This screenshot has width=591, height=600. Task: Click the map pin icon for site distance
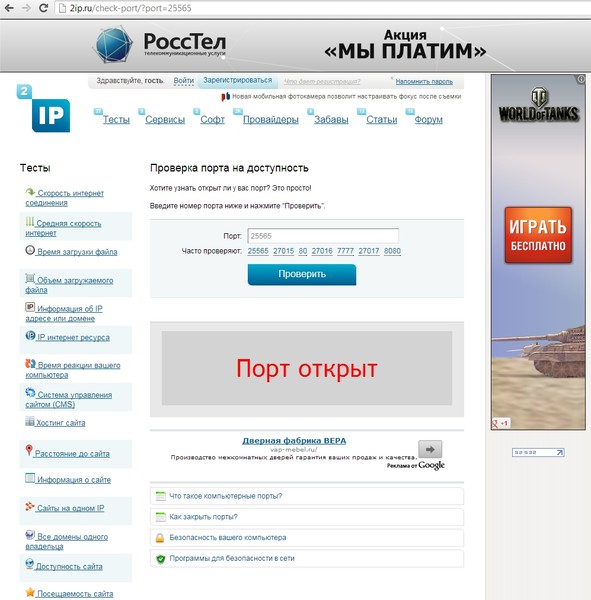click(x=29, y=450)
